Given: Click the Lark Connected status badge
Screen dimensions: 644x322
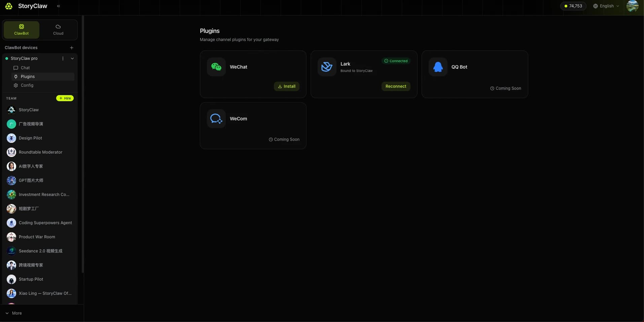Looking at the screenshot, I should [396, 61].
